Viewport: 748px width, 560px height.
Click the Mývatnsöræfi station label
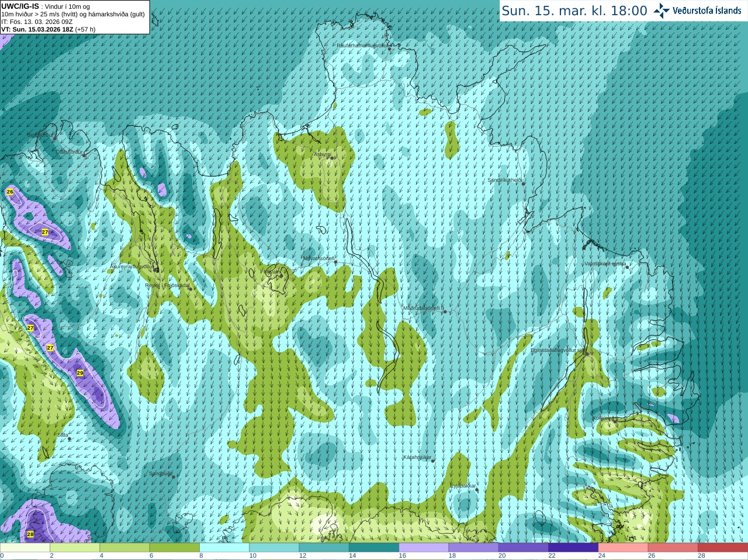click(x=318, y=258)
